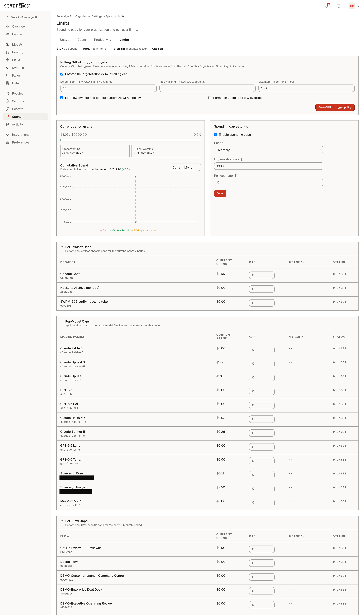Toggle the Cap legend entry in chart
Screen dimensions: 364x615
pyautogui.click(x=104, y=231)
